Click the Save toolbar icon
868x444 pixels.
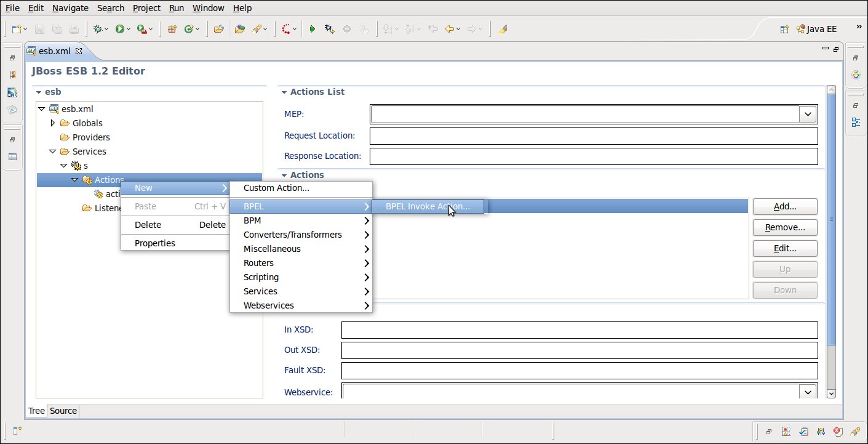tap(39, 29)
